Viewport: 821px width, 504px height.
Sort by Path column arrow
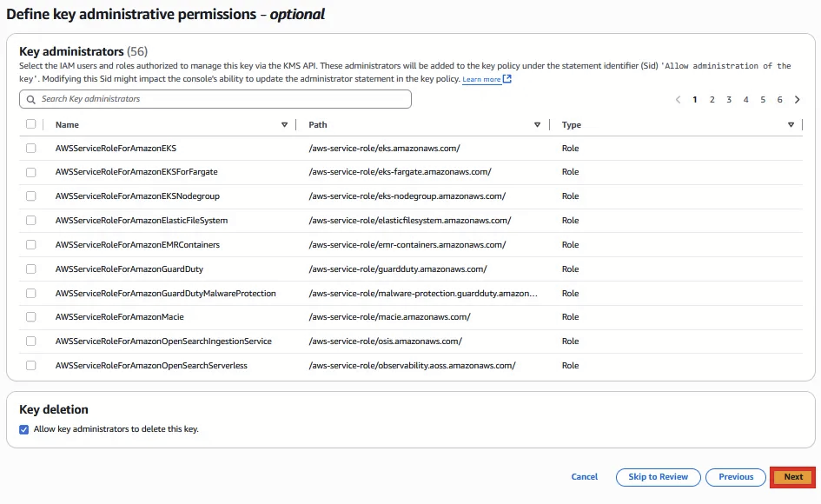point(537,124)
